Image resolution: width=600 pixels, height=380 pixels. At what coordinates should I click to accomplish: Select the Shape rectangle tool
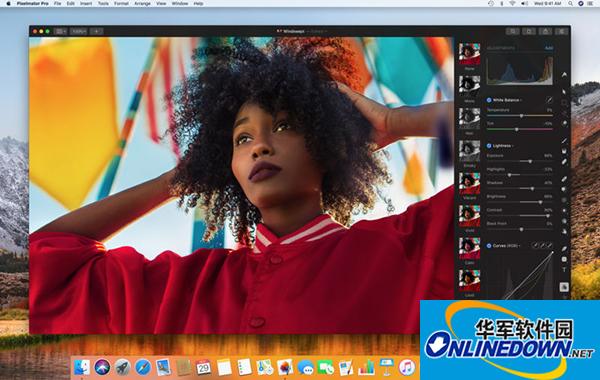[564, 259]
